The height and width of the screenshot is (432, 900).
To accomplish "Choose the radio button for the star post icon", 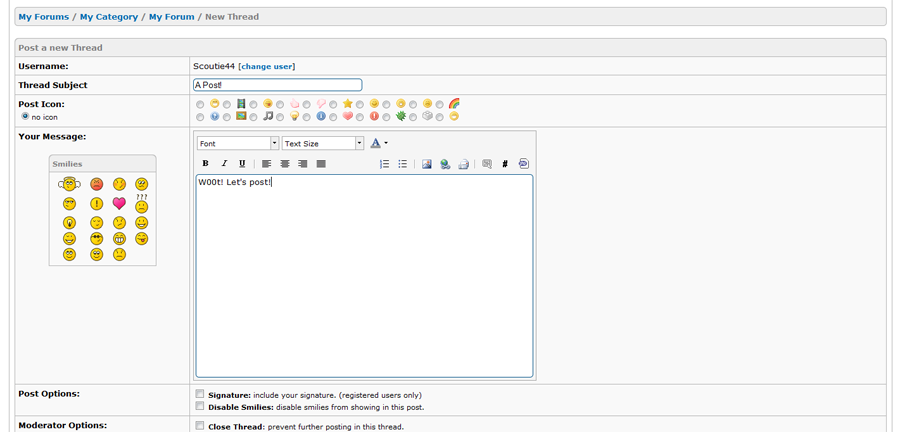I will [x=333, y=104].
